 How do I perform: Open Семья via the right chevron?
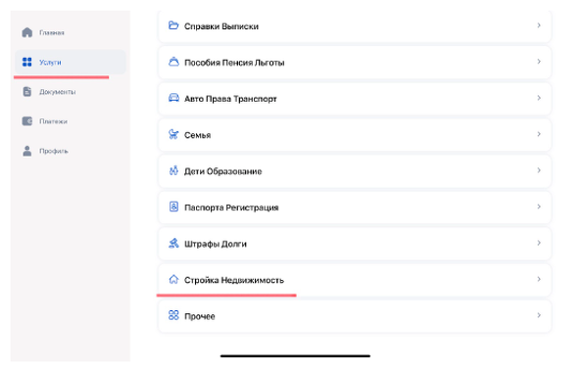click(x=539, y=134)
